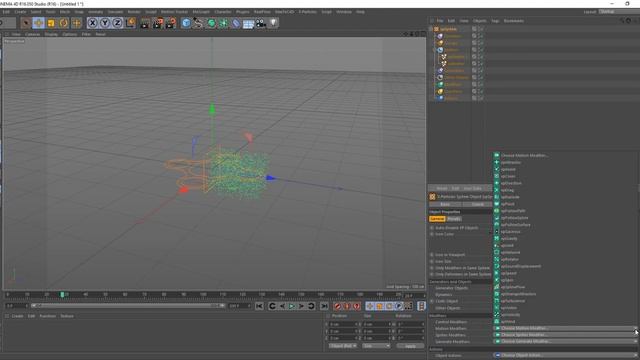Expand Other Objects section
Image resolution: width=640 pixels, height=360 pixels.
click(x=447, y=308)
